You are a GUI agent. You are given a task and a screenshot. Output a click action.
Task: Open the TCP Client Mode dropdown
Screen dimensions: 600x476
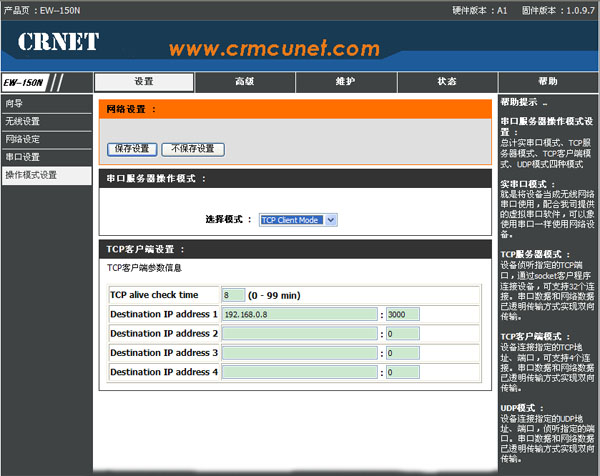coord(298,220)
